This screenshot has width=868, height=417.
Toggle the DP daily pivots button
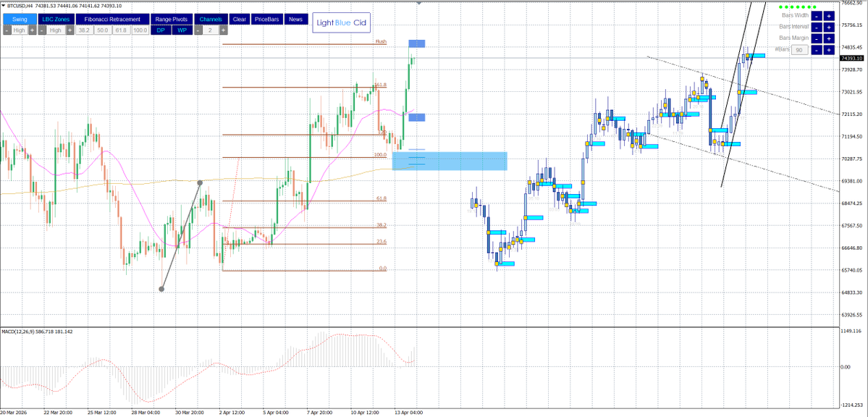point(161,30)
